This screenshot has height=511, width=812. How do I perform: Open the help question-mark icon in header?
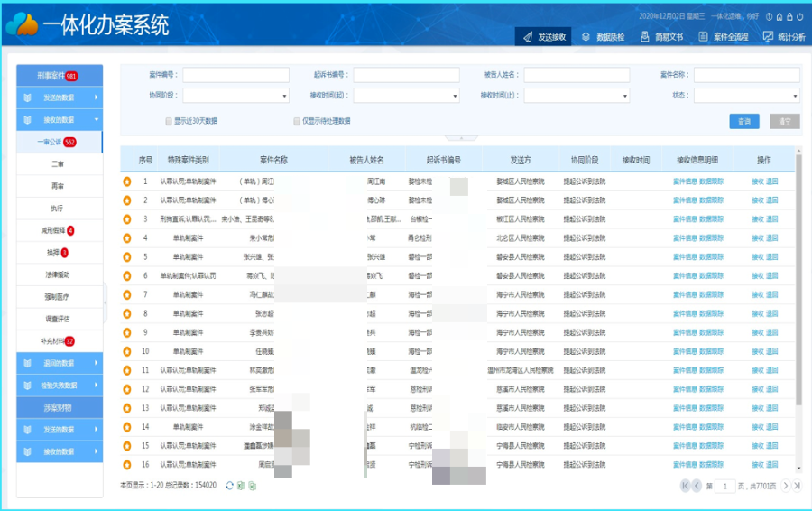click(x=769, y=16)
